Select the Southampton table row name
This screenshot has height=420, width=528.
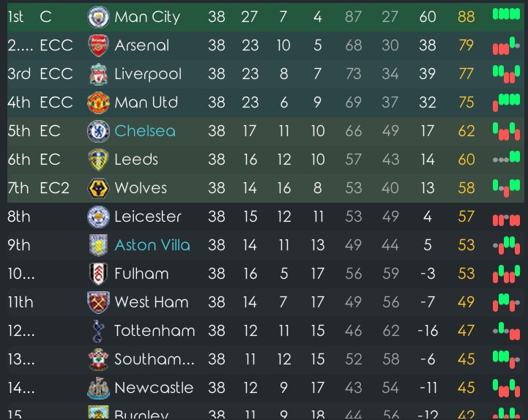pos(155,359)
